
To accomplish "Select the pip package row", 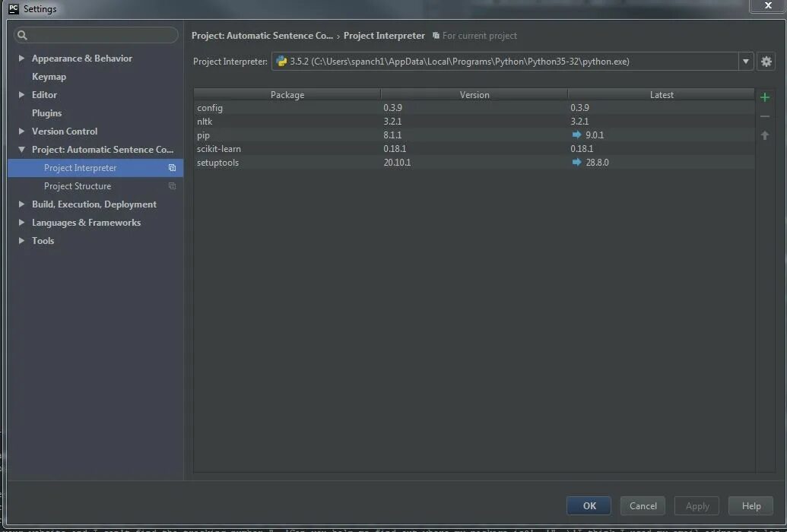I will 474,135.
